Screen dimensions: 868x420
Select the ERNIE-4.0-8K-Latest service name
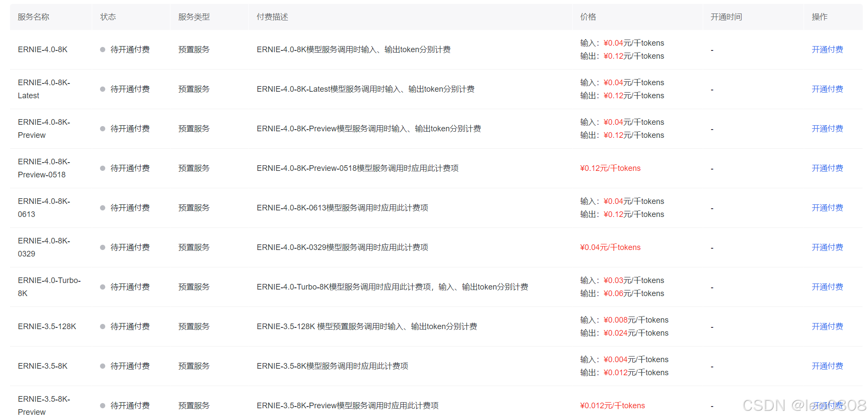coord(44,89)
